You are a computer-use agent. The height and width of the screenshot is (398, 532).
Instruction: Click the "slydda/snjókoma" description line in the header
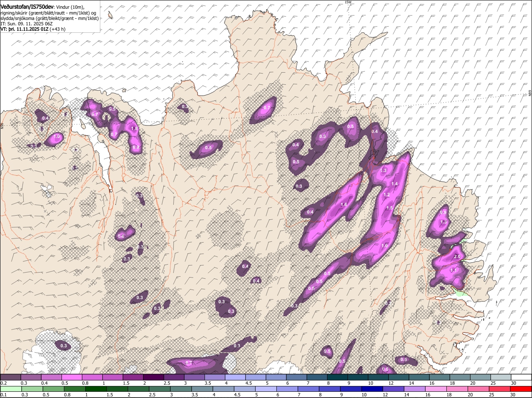[49, 18]
